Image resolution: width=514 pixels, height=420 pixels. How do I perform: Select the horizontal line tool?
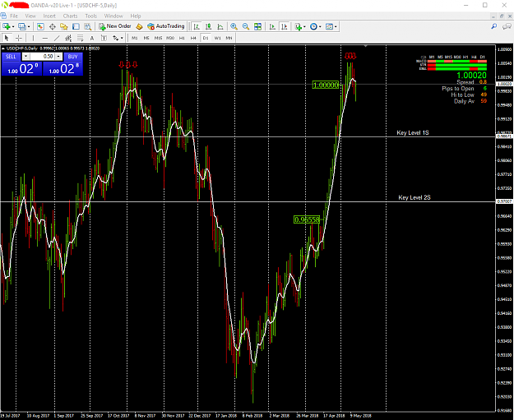[45, 38]
